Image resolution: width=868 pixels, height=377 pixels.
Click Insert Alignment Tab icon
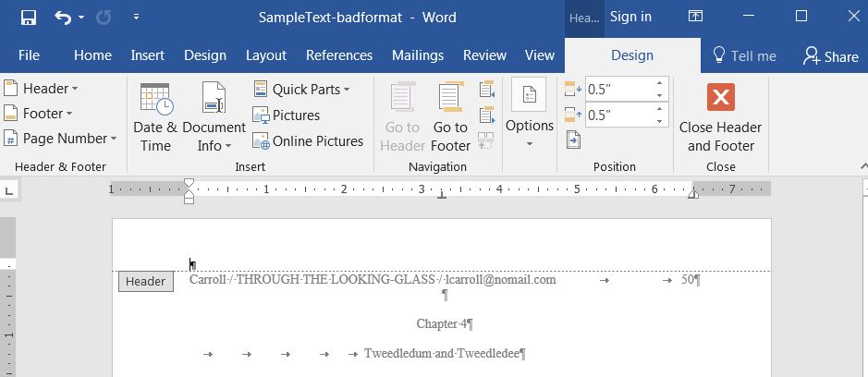573,140
